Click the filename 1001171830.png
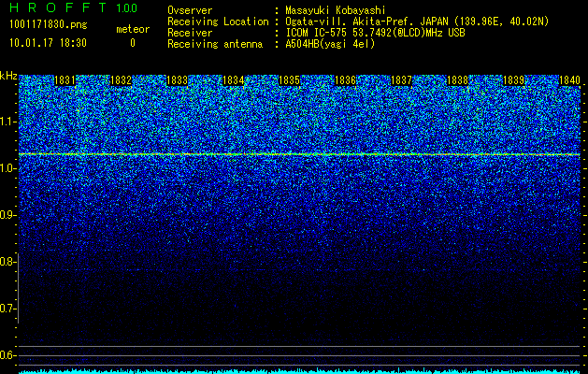Image resolution: width=588 pixels, height=374 pixels. coord(48,25)
